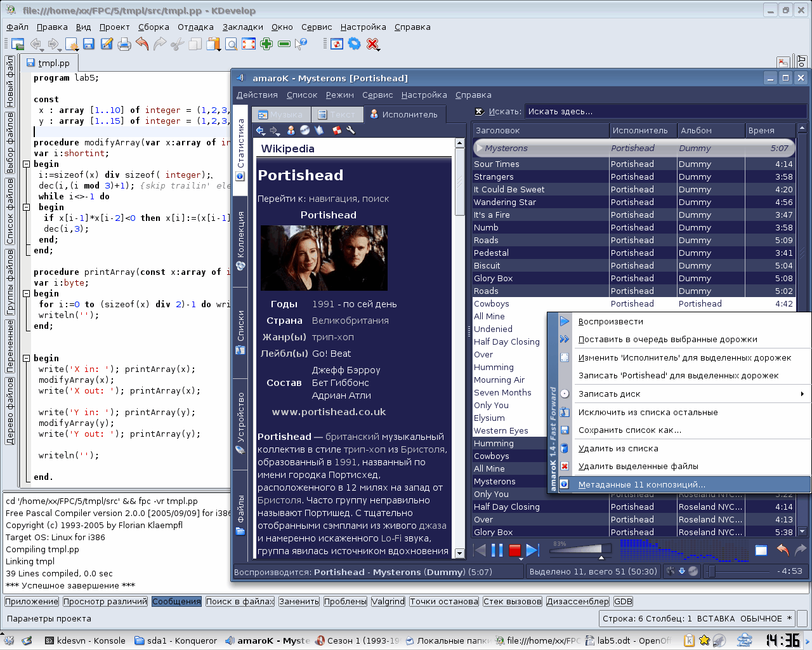Click the amaroK volume slider

(579, 550)
